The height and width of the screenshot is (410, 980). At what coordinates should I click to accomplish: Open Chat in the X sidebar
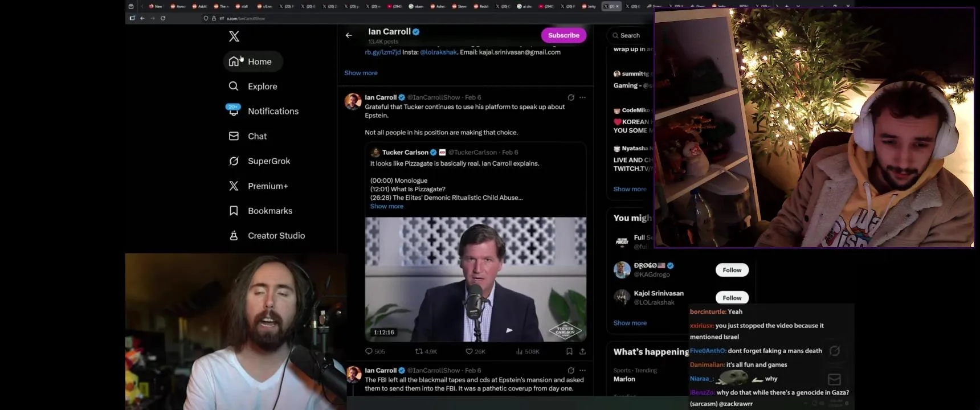248,136
